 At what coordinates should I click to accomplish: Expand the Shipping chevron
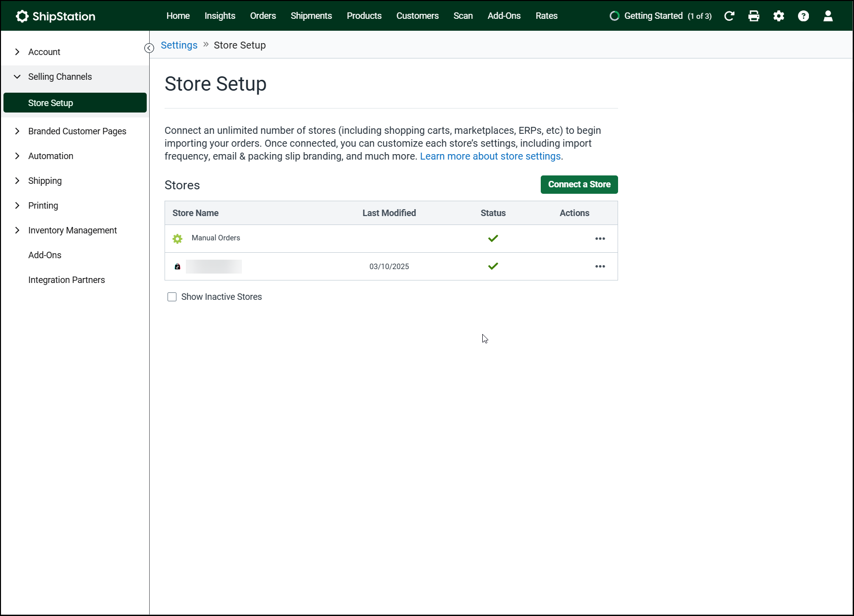(x=17, y=181)
